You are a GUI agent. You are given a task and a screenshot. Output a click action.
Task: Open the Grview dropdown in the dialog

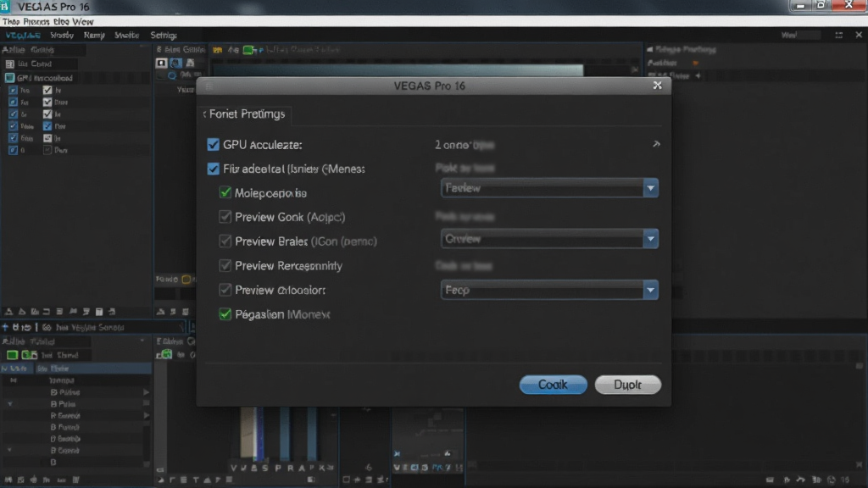(x=549, y=239)
